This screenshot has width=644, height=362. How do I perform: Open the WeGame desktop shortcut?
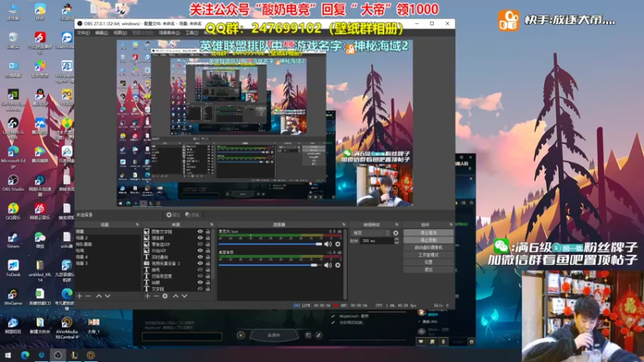[x=13, y=297]
